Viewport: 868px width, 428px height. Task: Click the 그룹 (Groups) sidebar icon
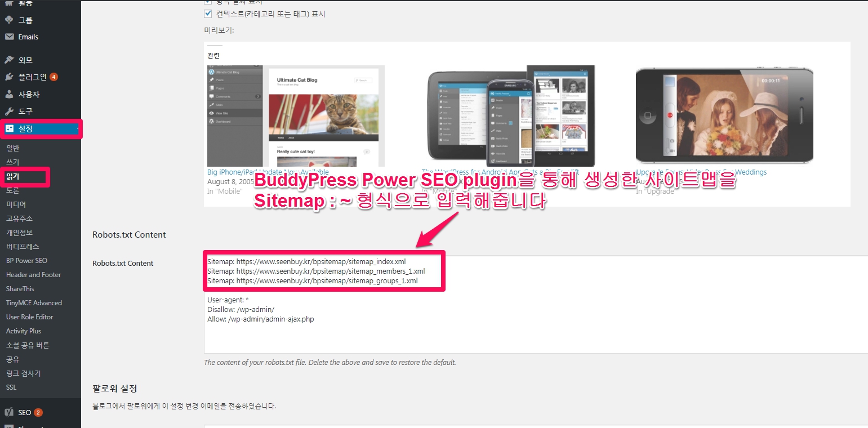click(x=9, y=20)
